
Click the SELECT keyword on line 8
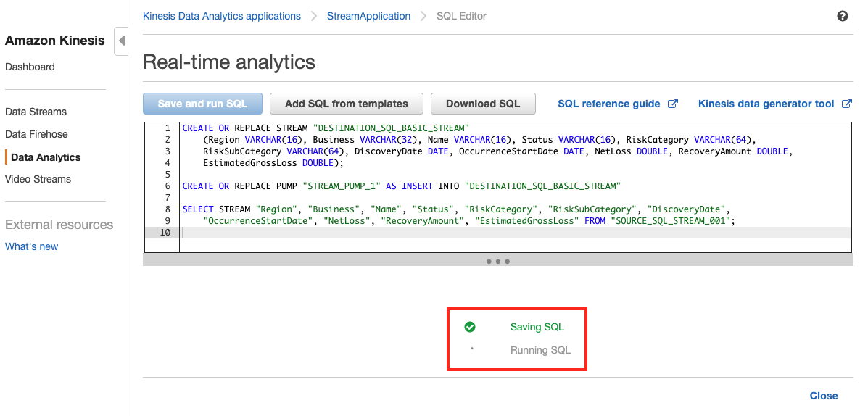pos(198,209)
